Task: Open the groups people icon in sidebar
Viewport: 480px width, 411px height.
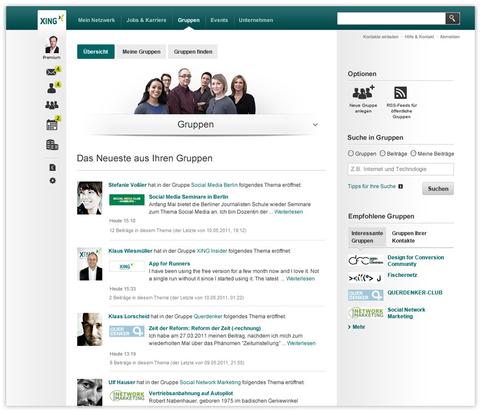Action: click(x=52, y=105)
